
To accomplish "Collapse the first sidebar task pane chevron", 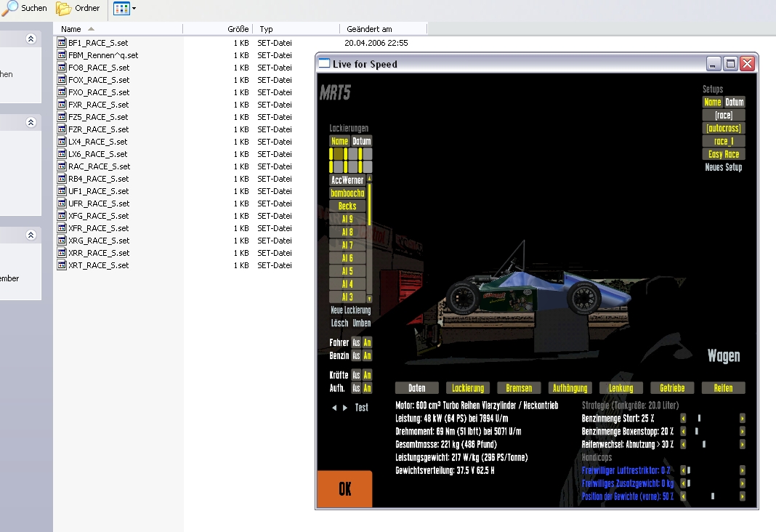I will point(31,39).
